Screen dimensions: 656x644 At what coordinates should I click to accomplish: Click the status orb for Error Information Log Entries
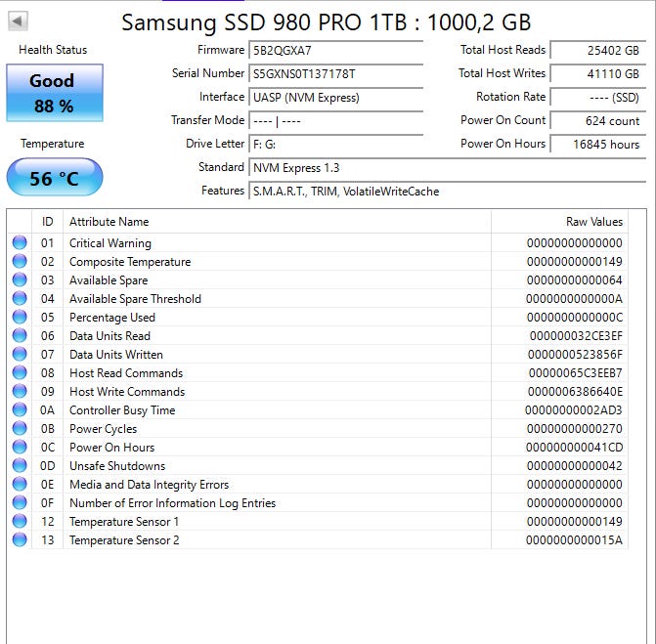tap(20, 502)
